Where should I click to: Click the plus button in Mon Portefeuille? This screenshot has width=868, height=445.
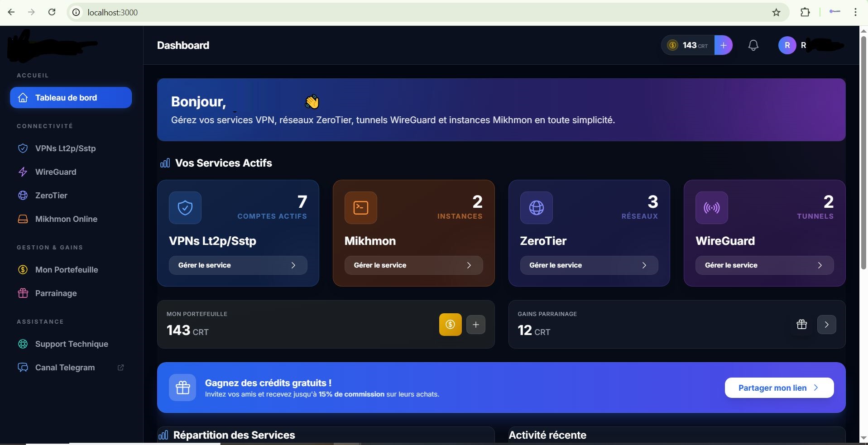[475, 325]
